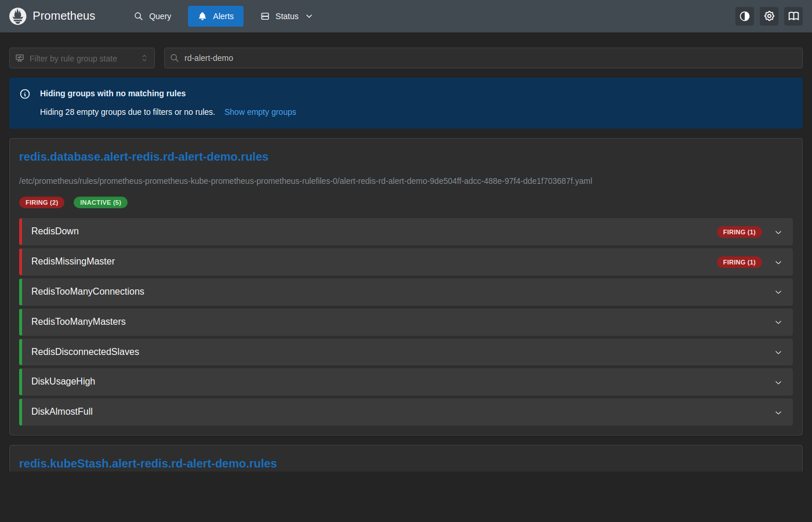Image resolution: width=812 pixels, height=522 pixels.
Task: Click the rule file path text
Action: pyautogui.click(x=306, y=181)
